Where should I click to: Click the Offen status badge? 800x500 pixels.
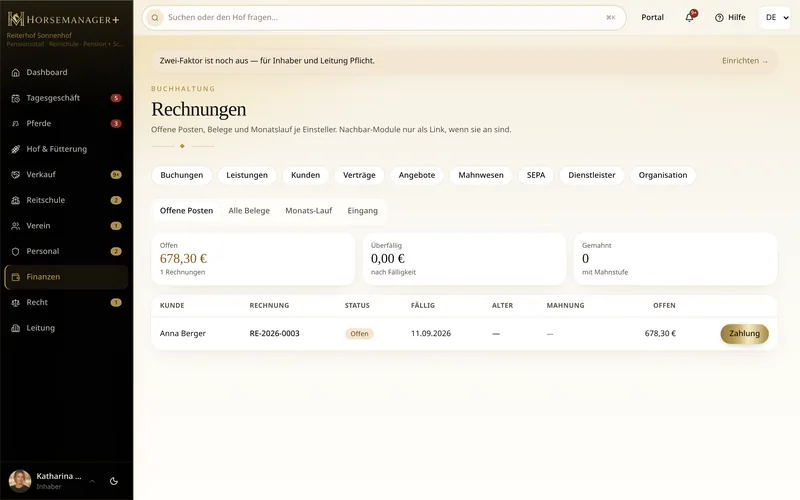(x=359, y=334)
